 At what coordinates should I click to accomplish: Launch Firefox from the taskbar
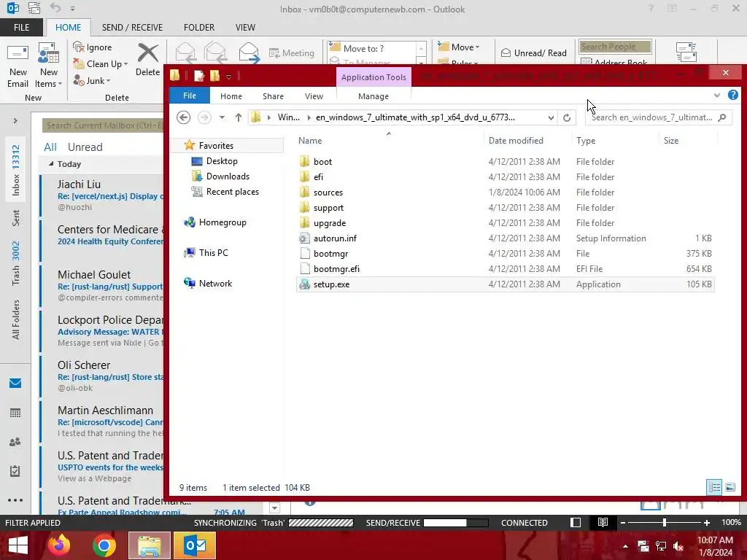point(59,545)
